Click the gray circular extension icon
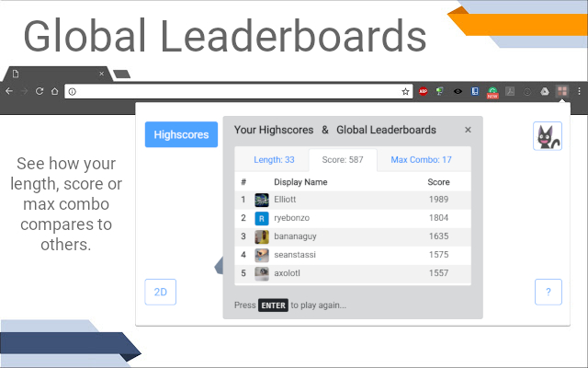Image resolution: width=588 pixels, height=368 pixels. [x=527, y=91]
